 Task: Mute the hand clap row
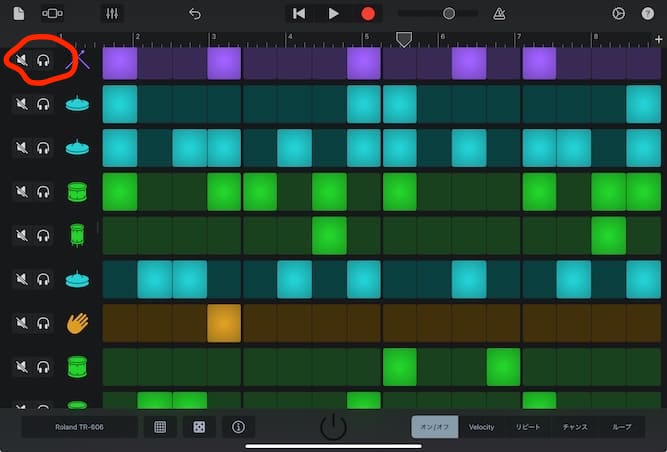click(22, 323)
